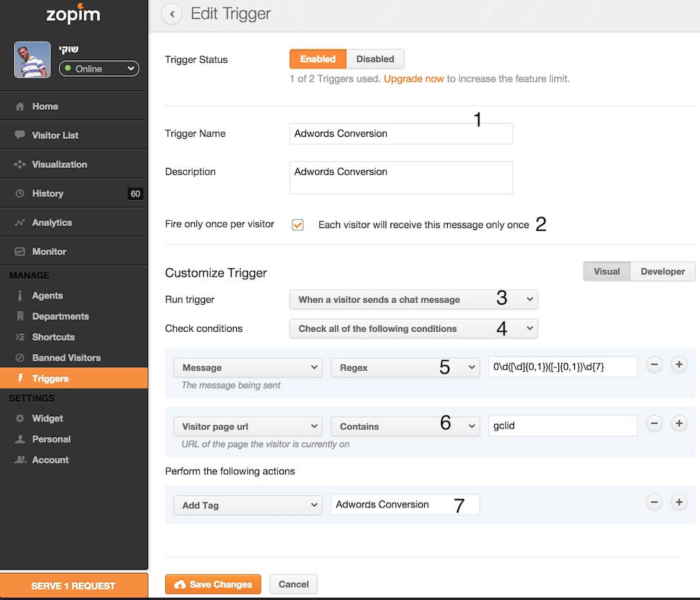Switch to Visual trigger editor
700x600 pixels.
[607, 272]
